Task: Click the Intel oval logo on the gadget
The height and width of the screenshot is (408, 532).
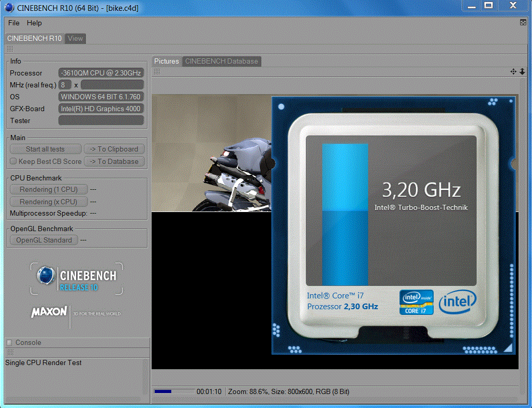Action: 457,301
